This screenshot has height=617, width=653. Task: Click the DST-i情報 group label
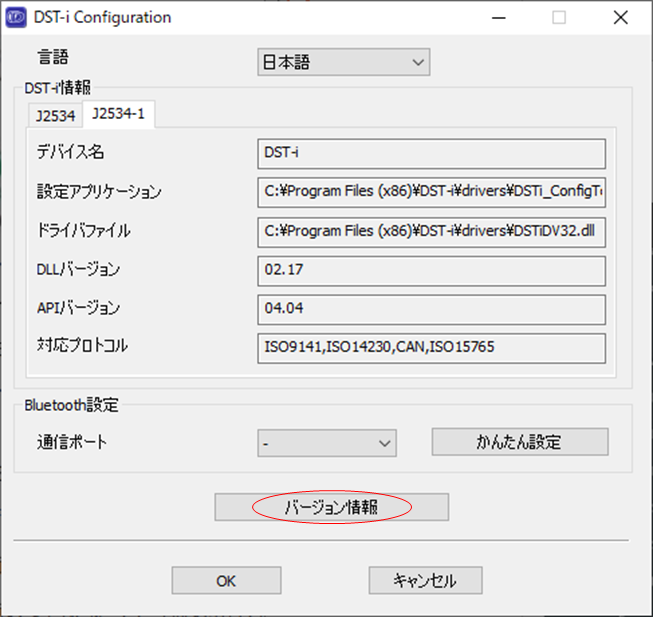pyautogui.click(x=57, y=88)
